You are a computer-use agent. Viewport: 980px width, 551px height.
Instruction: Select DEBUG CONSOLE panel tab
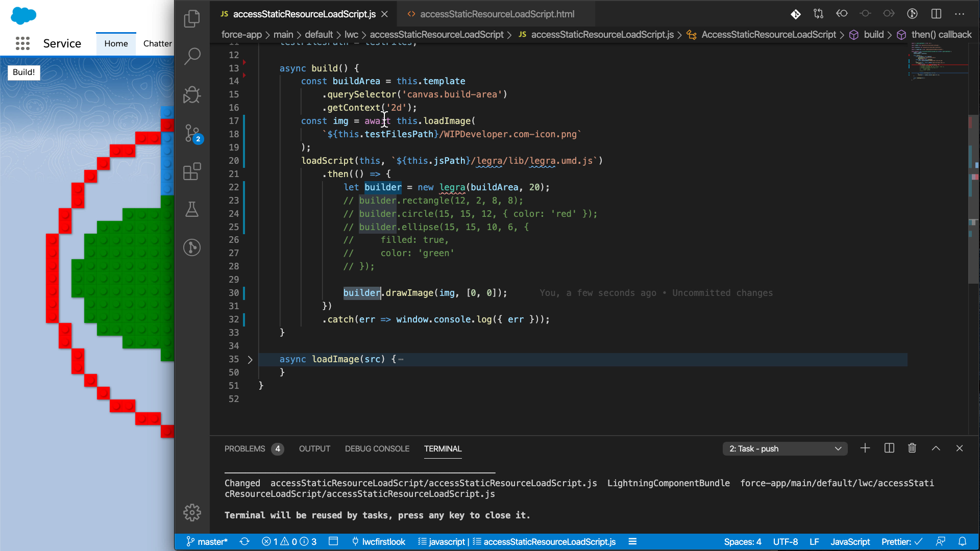378,449
